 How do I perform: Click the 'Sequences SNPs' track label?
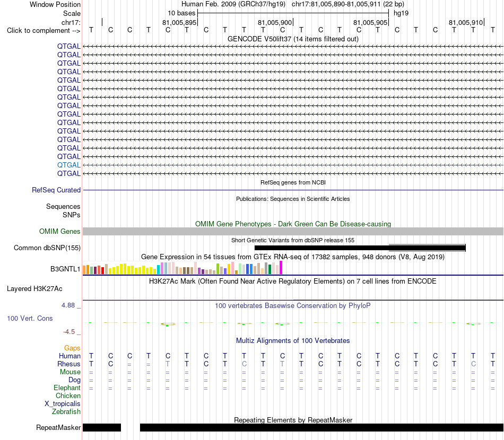click(63, 210)
